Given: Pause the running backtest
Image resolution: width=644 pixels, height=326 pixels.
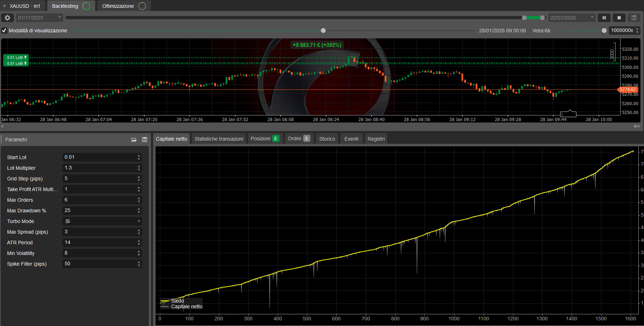Looking at the screenshot, I should [x=604, y=18].
